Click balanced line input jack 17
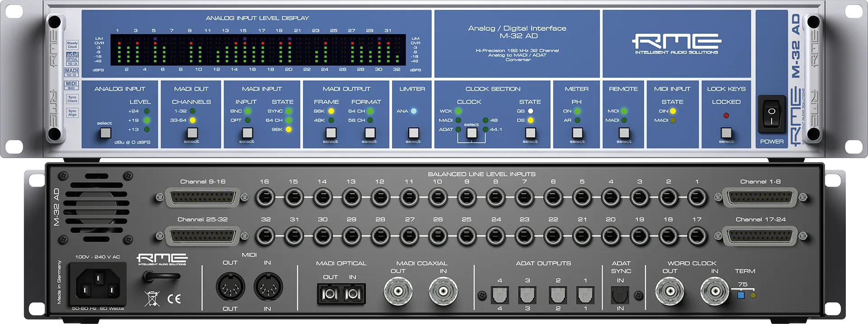Screen dimensions: 868x324 click(x=697, y=236)
